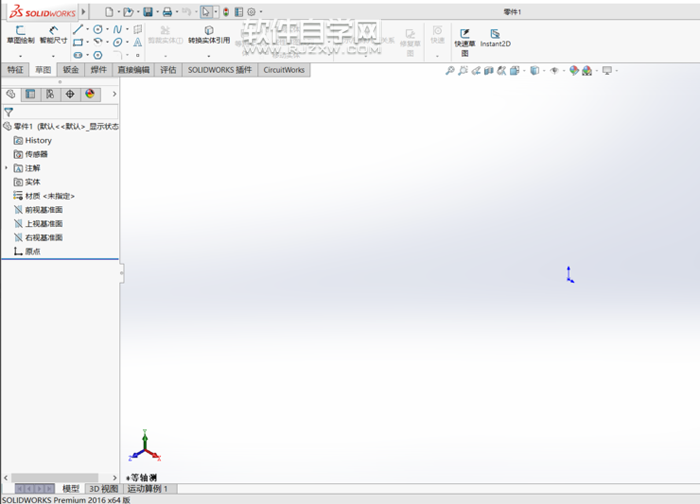
Task: Select the Polygon sketch tool
Action: tap(98, 55)
